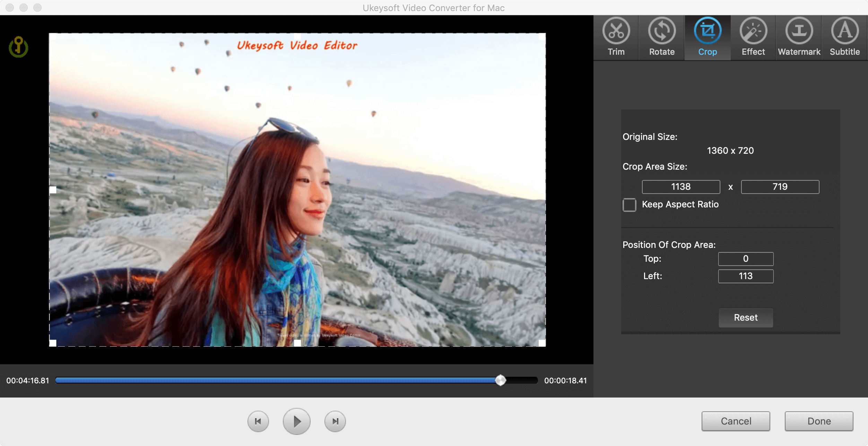
Task: Click the Left position input field
Action: click(746, 275)
